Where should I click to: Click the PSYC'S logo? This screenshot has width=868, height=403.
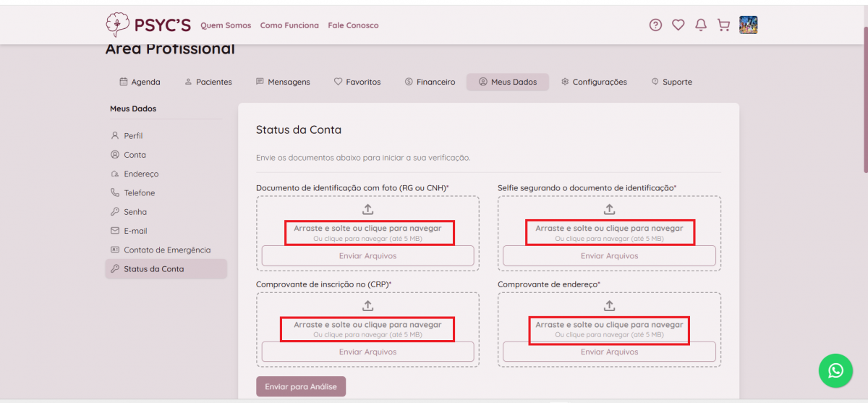click(x=148, y=25)
